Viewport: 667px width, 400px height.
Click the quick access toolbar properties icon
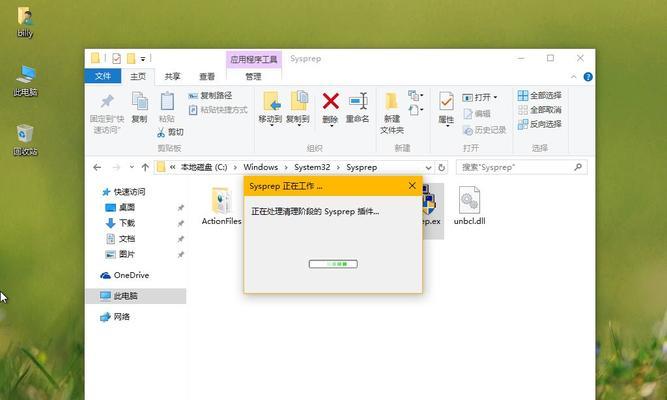116,58
